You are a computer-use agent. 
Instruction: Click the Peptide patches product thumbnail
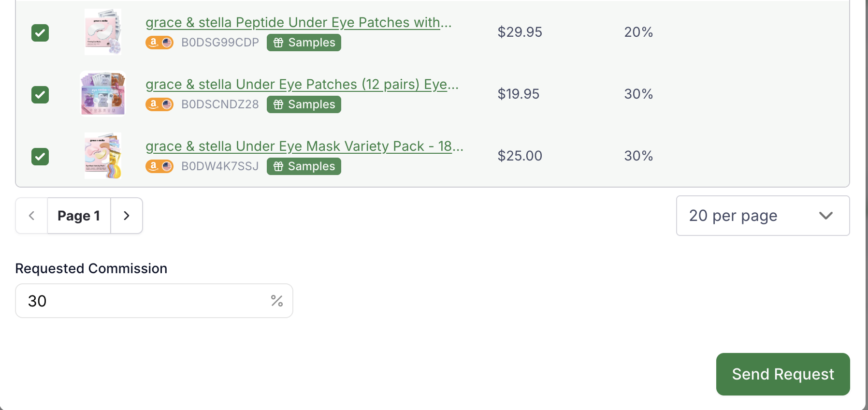point(102,31)
